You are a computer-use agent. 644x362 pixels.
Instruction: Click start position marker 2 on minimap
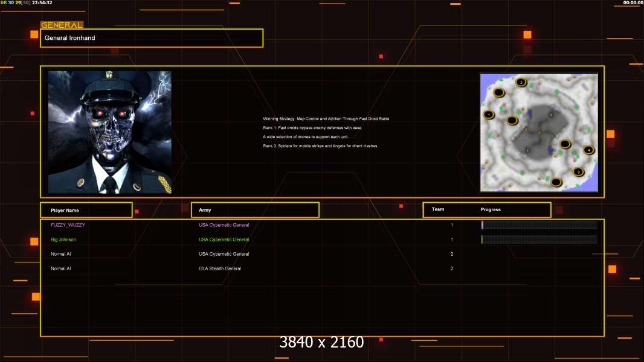click(521, 83)
